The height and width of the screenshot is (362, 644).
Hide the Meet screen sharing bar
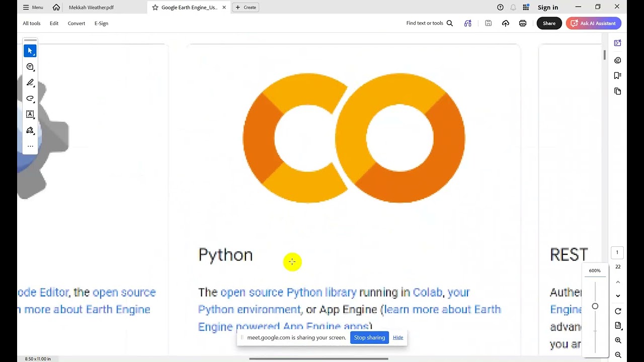[398, 337]
